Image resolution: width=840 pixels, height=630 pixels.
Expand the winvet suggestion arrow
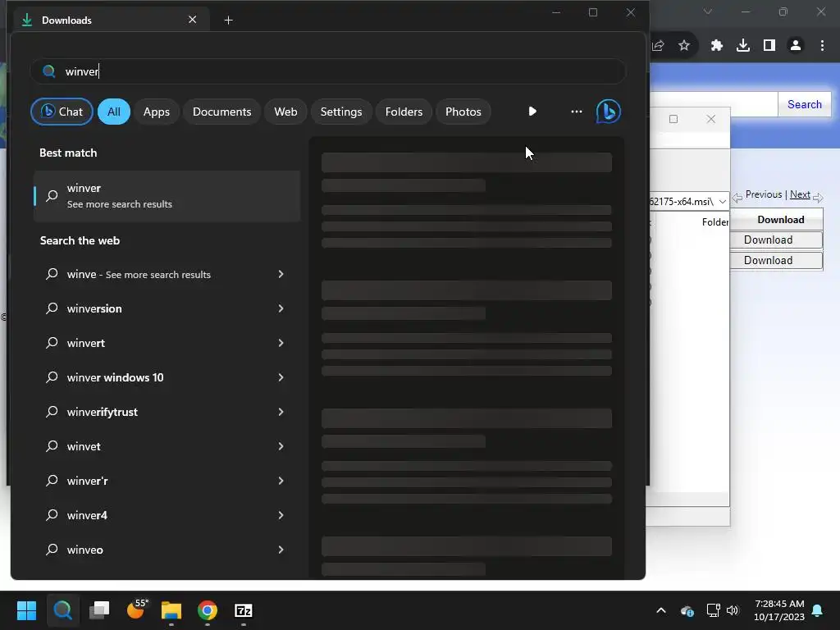click(281, 446)
